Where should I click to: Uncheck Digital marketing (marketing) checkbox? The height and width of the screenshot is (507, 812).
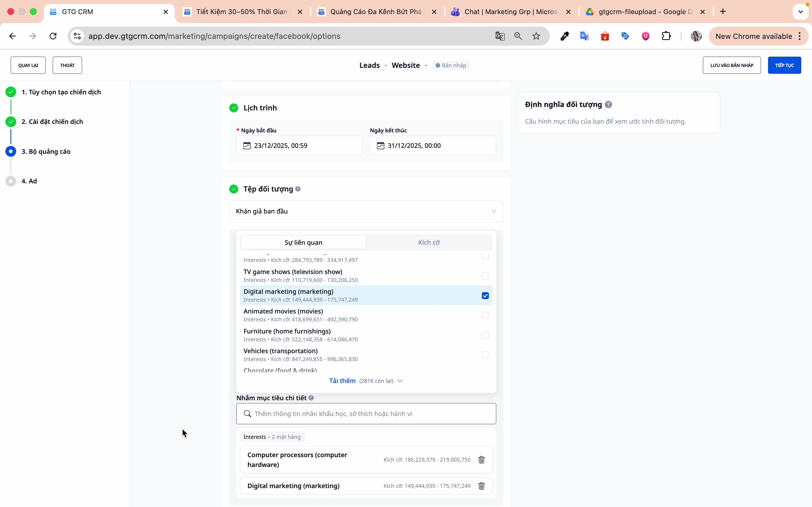click(x=485, y=295)
